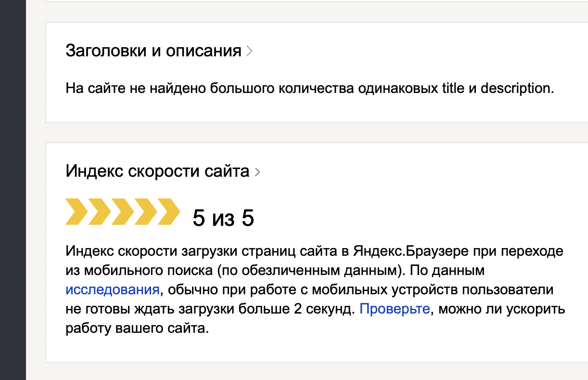Open the Заголовки и описания section heading
Image resolution: width=588 pixels, height=380 pixels.
153,51
